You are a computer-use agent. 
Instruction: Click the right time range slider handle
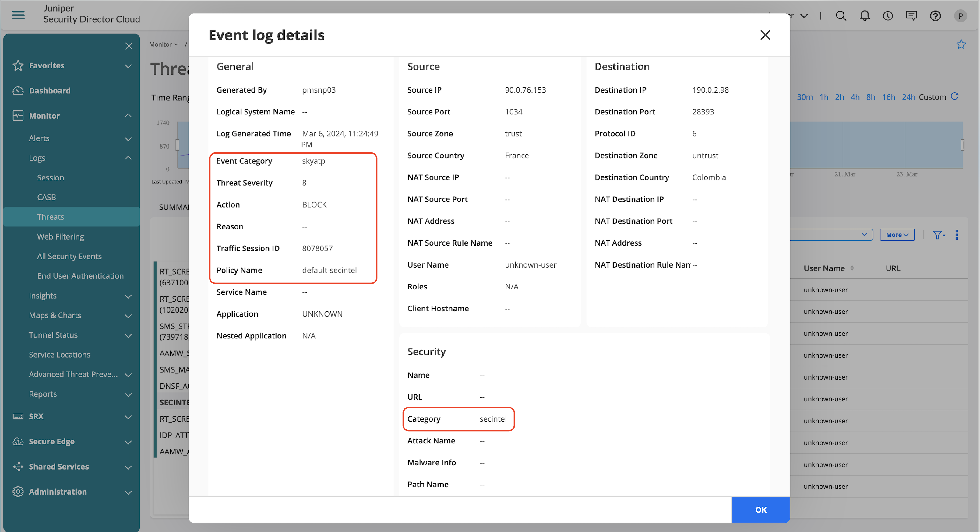coord(963,145)
